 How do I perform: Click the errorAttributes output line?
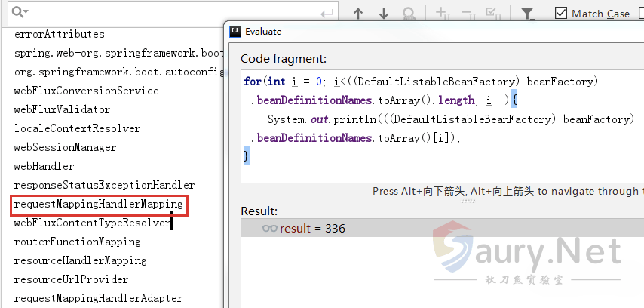[x=59, y=34]
